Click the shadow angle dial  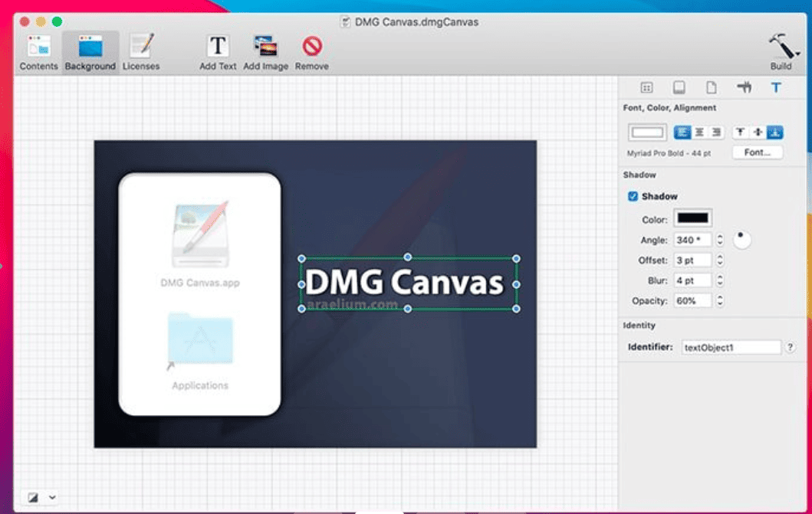(741, 240)
